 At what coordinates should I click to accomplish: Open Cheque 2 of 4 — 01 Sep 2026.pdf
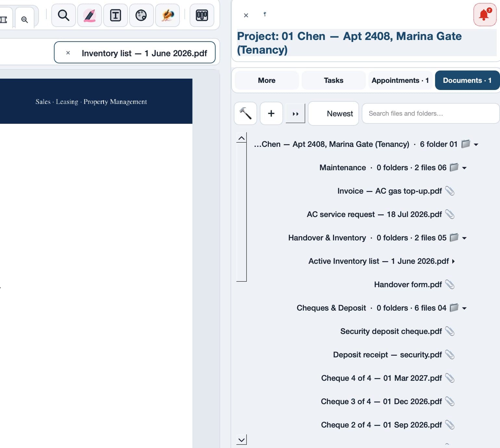381,425
